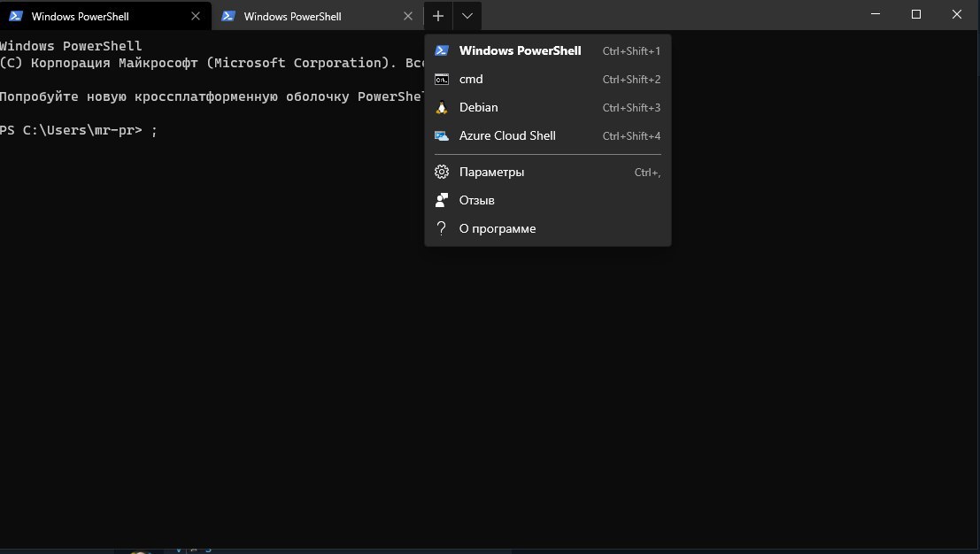Screen dimensions: 980x554
Task: Click the Ctrl+Shift+4 shortcut label
Action: 631,135
